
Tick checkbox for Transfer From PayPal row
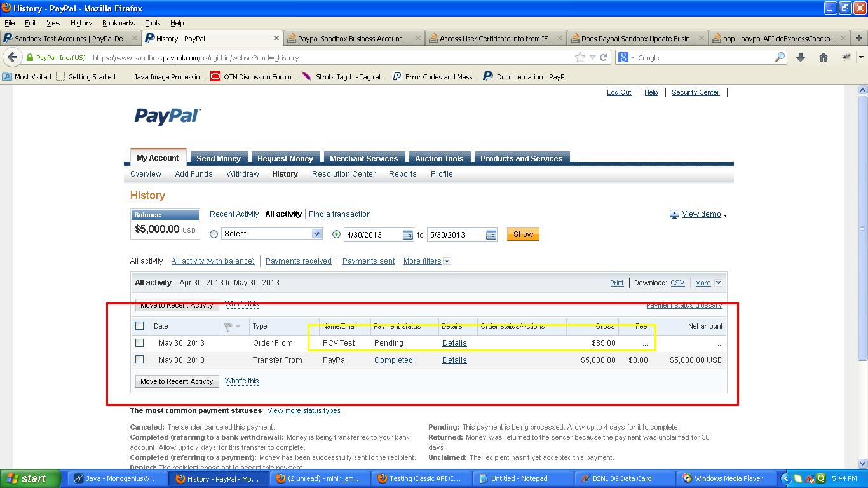140,359
